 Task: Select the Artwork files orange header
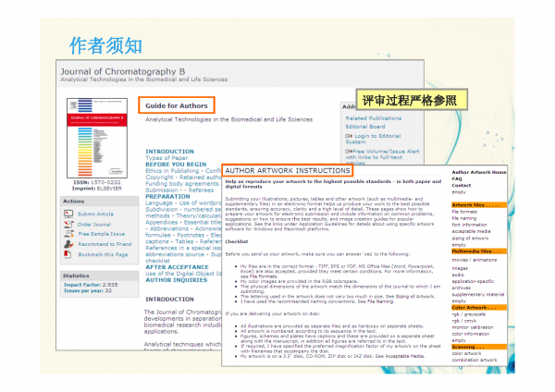point(479,205)
